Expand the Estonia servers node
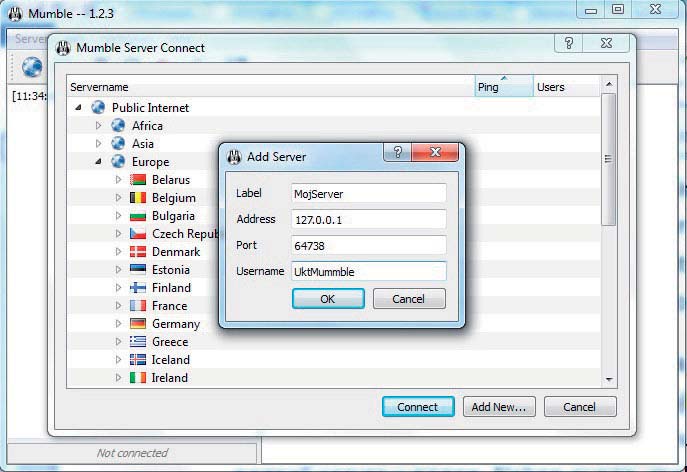 click(118, 270)
